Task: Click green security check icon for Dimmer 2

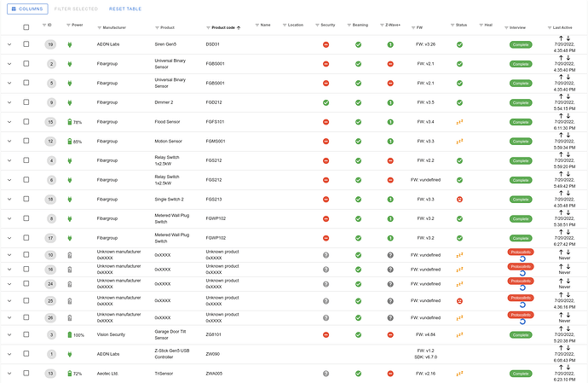Action: coord(326,102)
